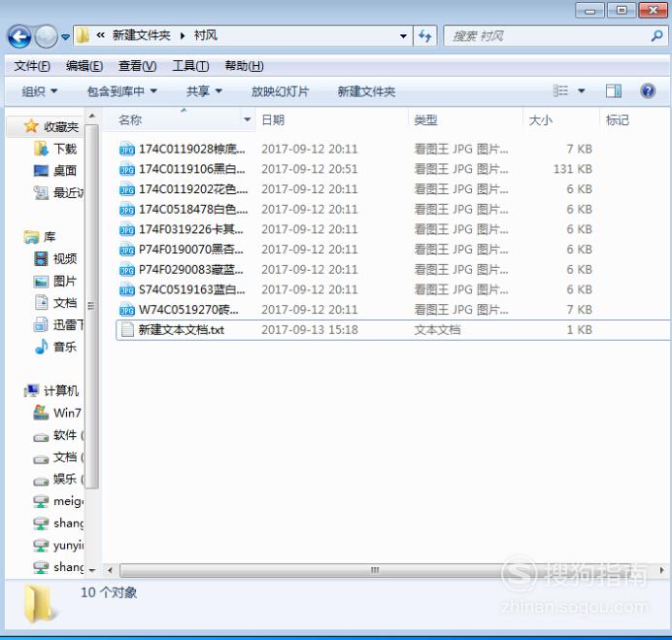672x640 pixels.
Task: Click the horizontal scrollbar thumb
Action: pos(375,570)
